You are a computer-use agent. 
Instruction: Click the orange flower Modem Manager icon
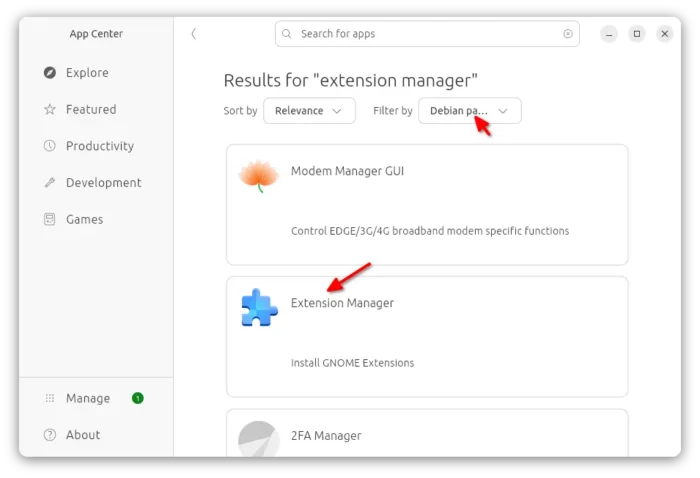click(259, 176)
